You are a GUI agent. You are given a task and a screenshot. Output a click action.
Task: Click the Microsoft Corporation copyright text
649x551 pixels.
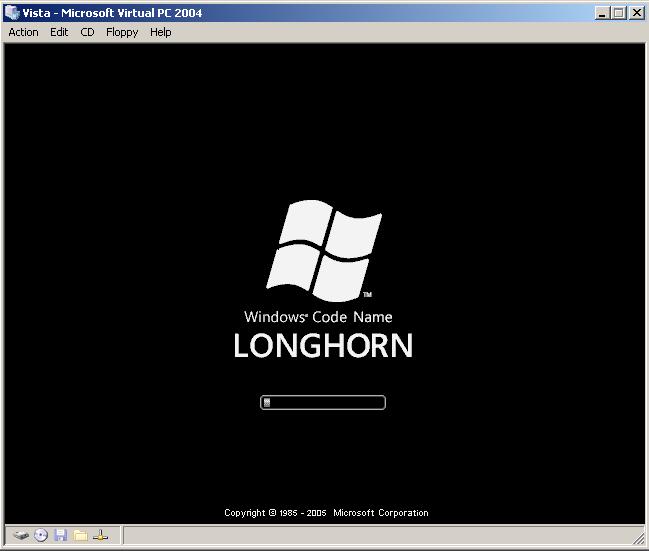[x=326, y=513]
